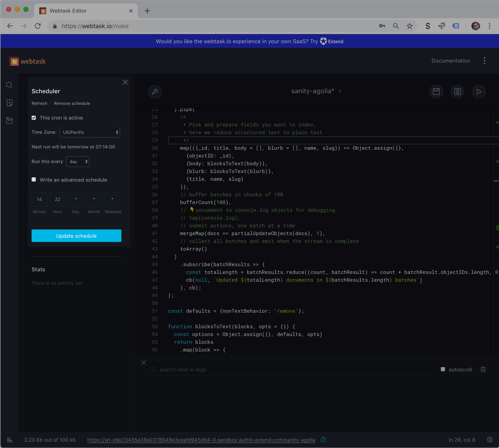Toggle the autoscroll checkbox
Screen dimensions: 499x448
point(443,369)
